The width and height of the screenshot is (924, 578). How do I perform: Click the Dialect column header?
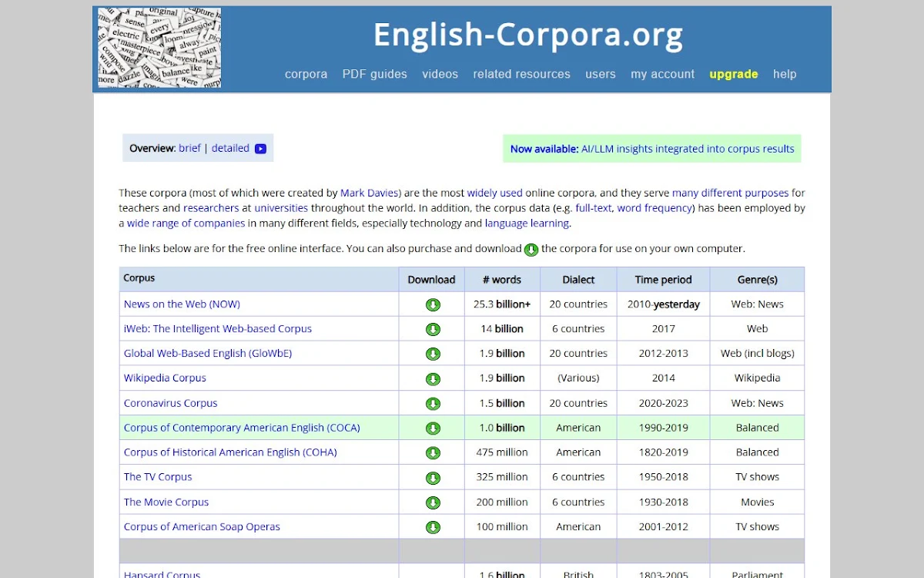pos(578,280)
